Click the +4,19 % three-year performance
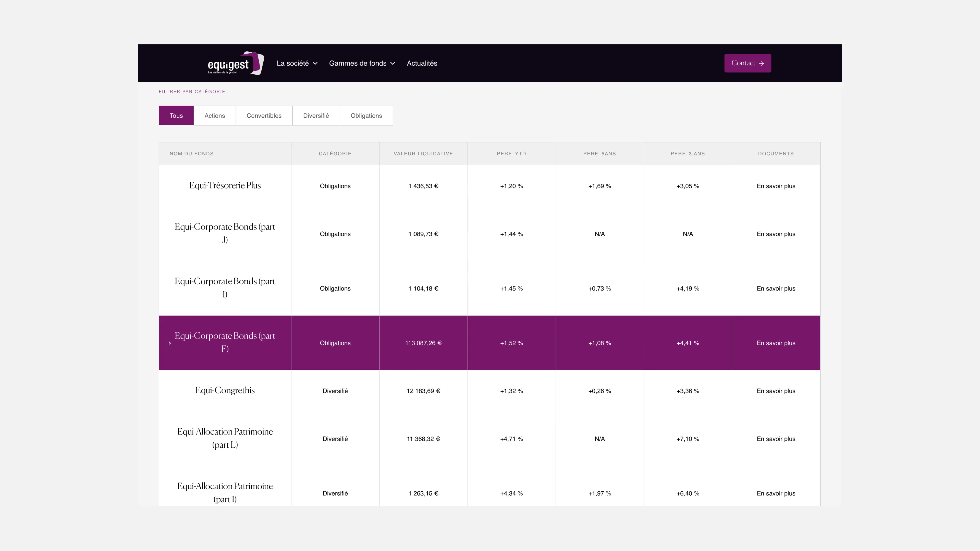Screen dimensions: 980x551 tap(688, 289)
